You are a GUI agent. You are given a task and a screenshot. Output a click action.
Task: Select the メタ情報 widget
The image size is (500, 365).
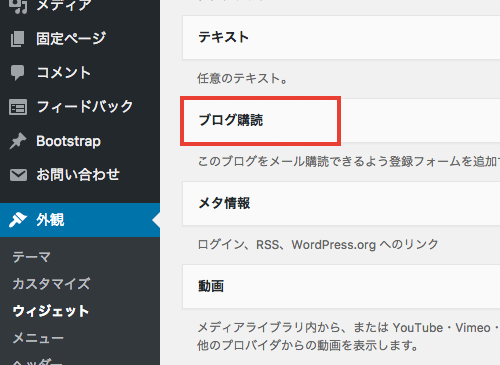(x=341, y=203)
